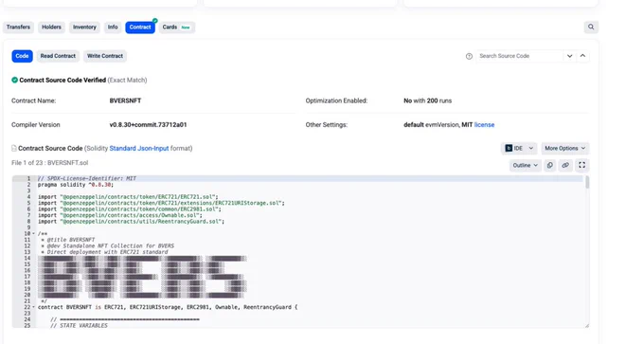The width and height of the screenshot is (644, 344).
Task: Click the code editor vertical scrollbar
Action: click(587, 182)
